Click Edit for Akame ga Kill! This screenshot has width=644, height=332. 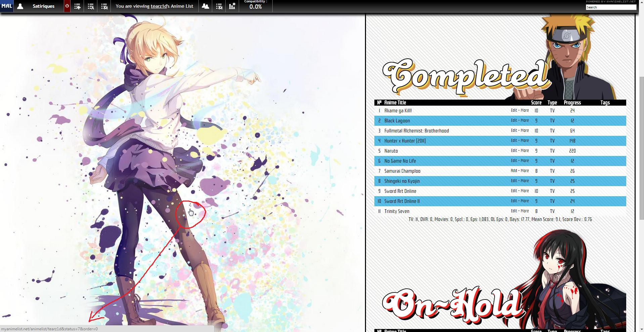point(514,110)
